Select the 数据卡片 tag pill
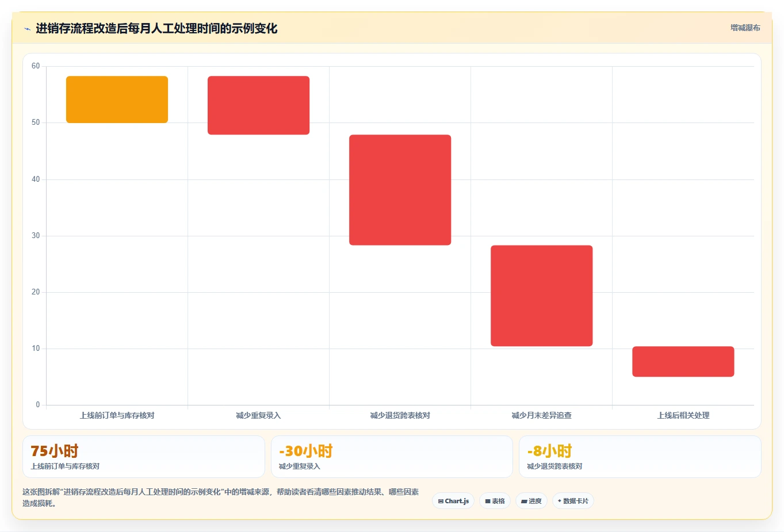The image size is (784, 532). pos(573,501)
